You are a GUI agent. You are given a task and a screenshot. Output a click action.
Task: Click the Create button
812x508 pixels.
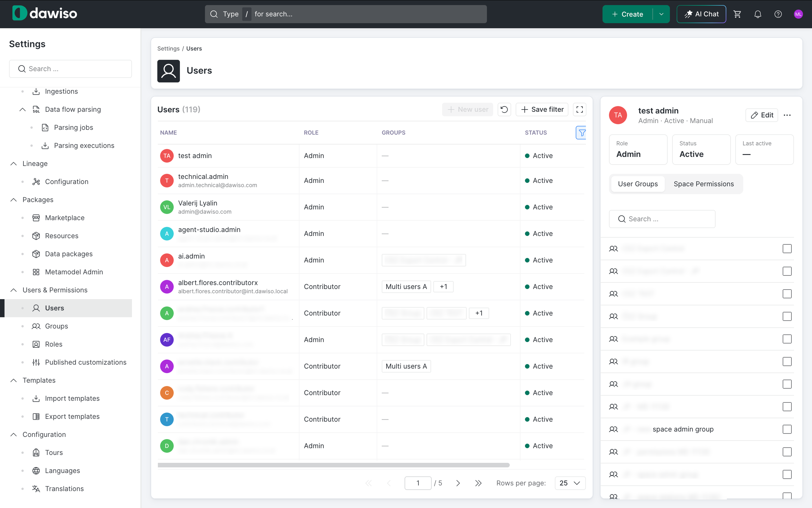(x=627, y=14)
